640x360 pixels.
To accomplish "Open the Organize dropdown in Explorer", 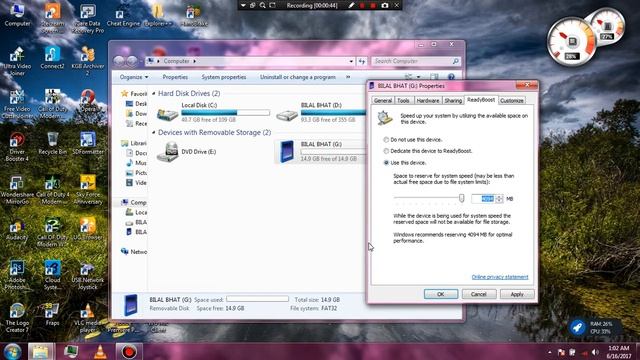I will coord(134,77).
